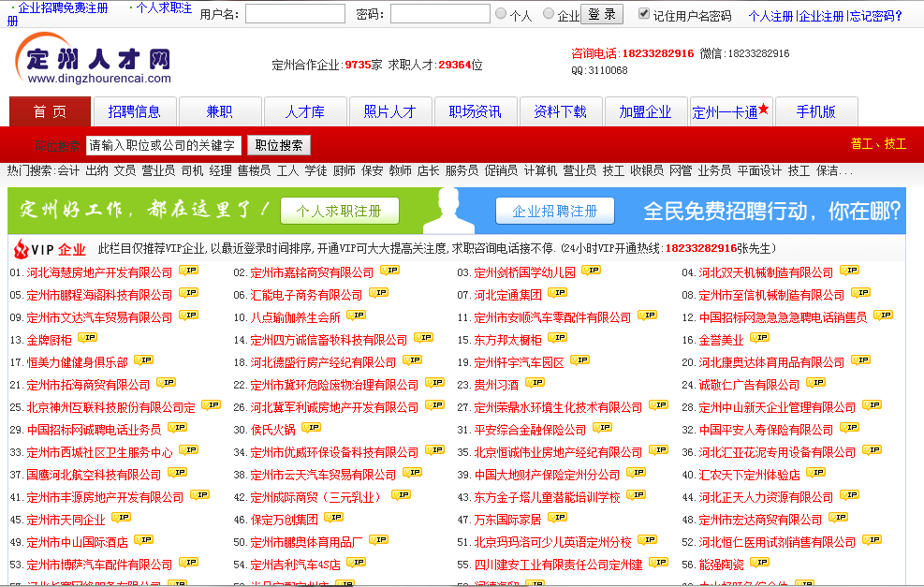Click VIP badge beside 汇农天下定州体验店
Viewport: 924px width, 587px height.
pyautogui.click(x=816, y=473)
